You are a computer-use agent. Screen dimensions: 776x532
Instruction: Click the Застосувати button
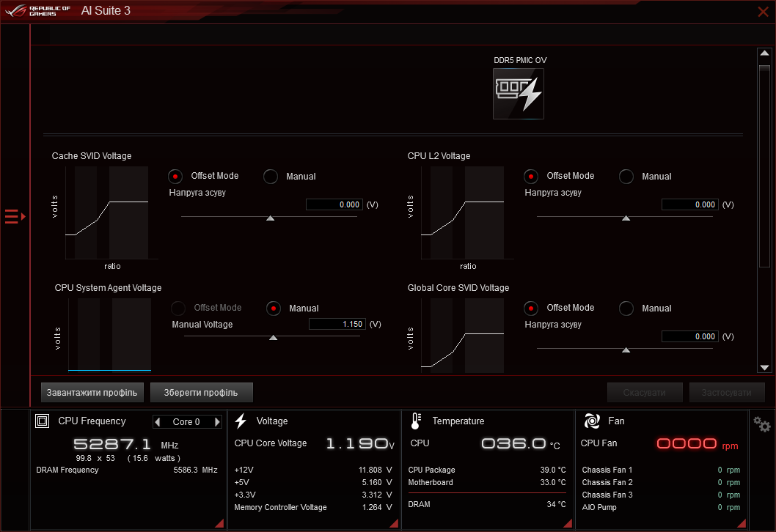pyautogui.click(x=727, y=392)
